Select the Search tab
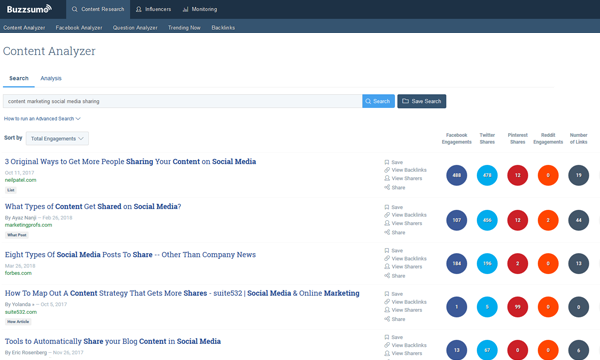 [x=19, y=78]
